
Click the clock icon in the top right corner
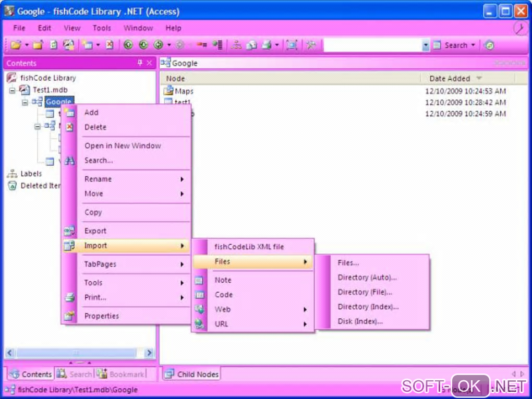(520, 29)
